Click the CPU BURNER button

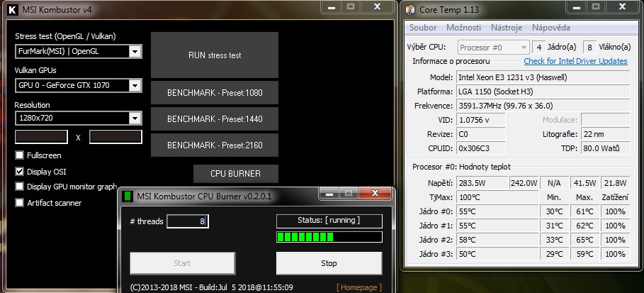click(236, 174)
